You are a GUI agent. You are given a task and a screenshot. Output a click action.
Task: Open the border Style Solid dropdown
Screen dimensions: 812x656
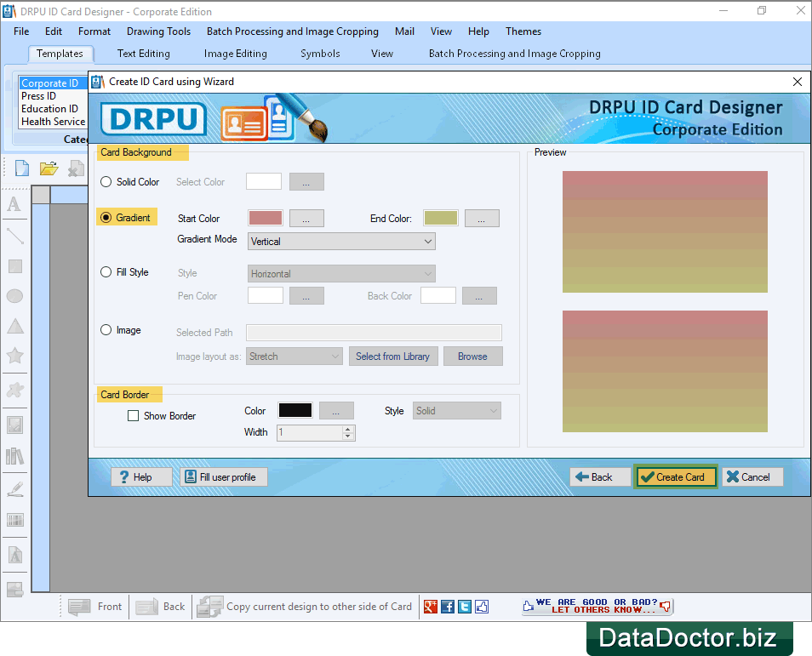coord(456,411)
